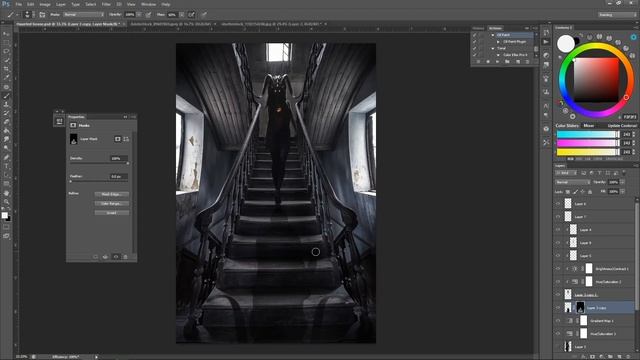Select the Brush tool in toolbox

click(6, 96)
